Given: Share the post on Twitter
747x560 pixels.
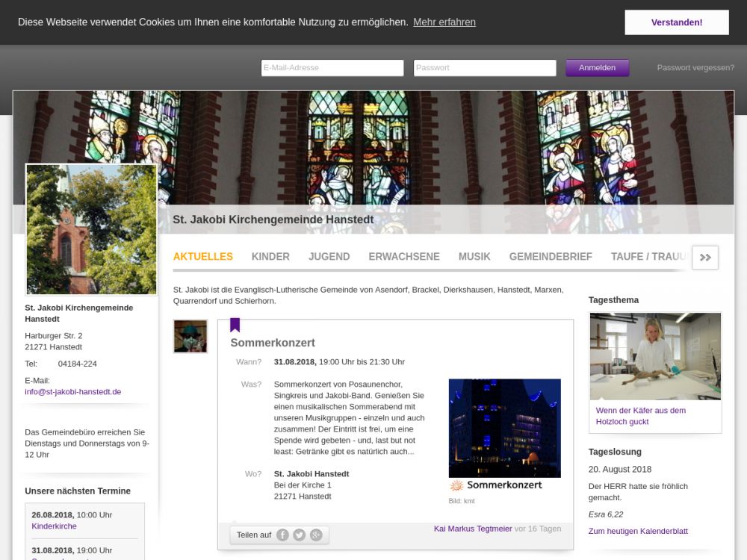Looking at the screenshot, I should tap(299, 535).
